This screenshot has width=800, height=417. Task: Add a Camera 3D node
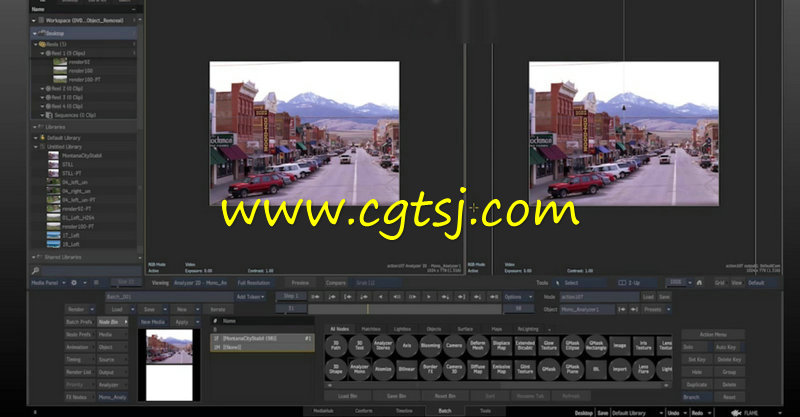[x=454, y=369]
